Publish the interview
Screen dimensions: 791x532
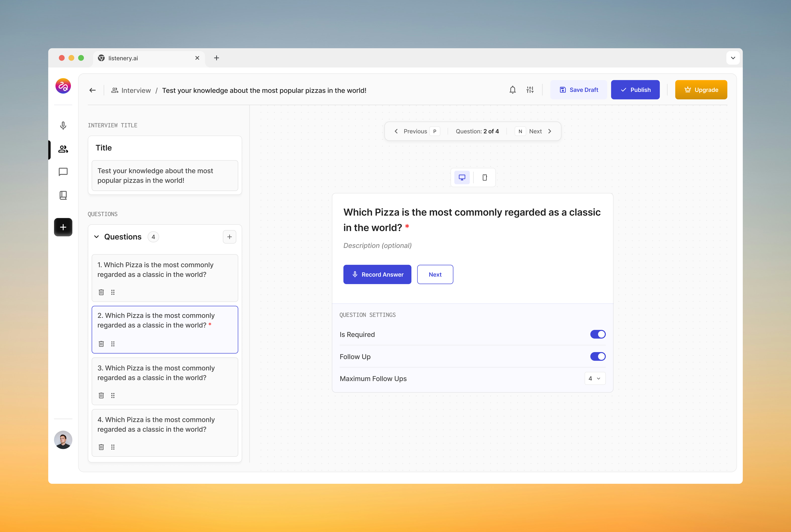coord(635,90)
